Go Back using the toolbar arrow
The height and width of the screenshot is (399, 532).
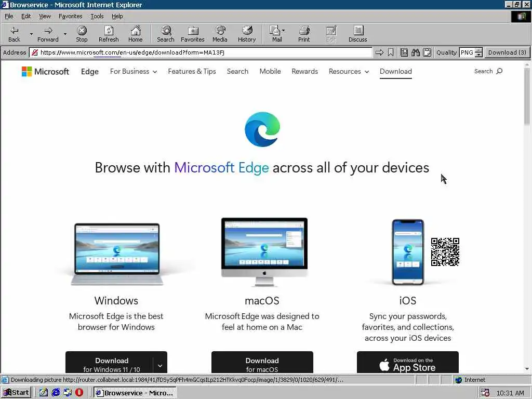tap(14, 34)
